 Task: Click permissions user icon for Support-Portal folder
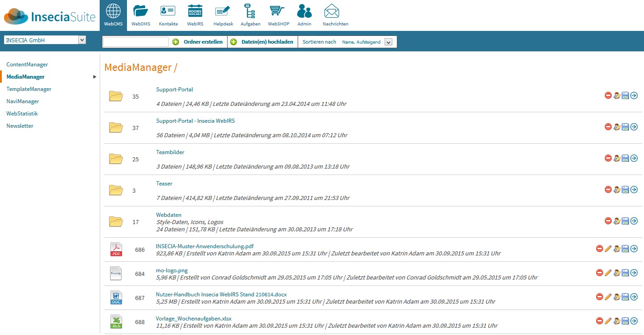pyautogui.click(x=617, y=95)
